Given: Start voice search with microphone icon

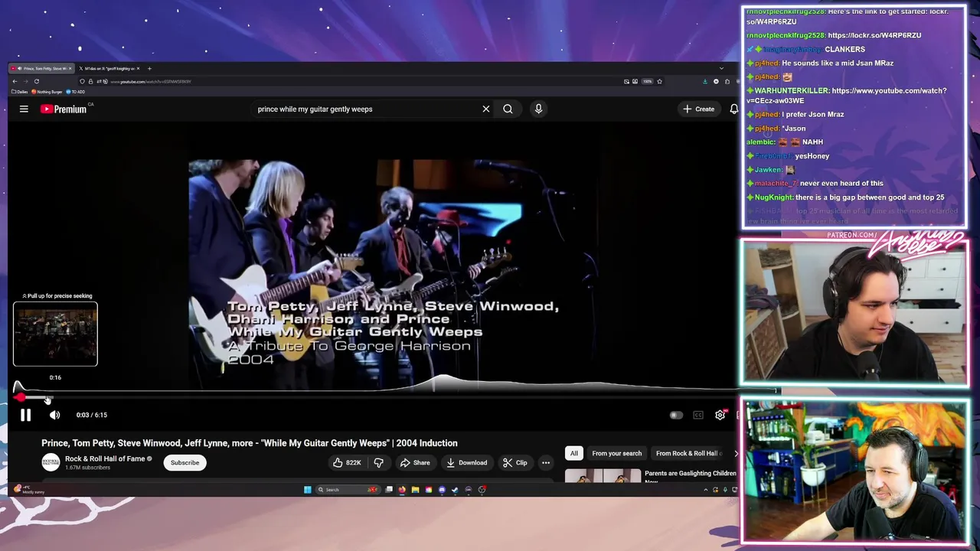Looking at the screenshot, I should [538, 109].
